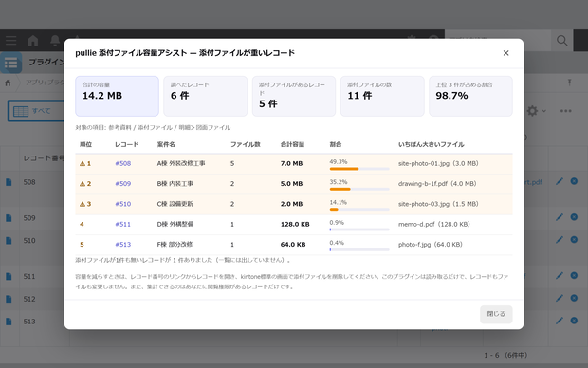Click the 合計容量 column header
The height and width of the screenshot is (368, 588).
292,144
